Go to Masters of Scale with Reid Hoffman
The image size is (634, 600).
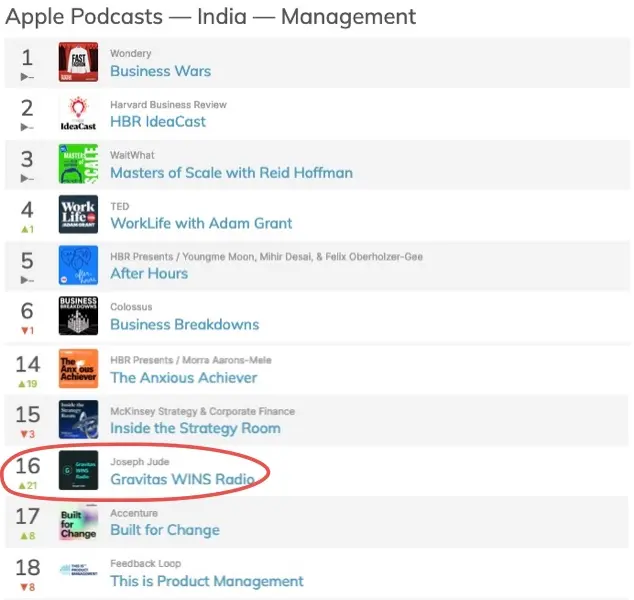coord(231,172)
